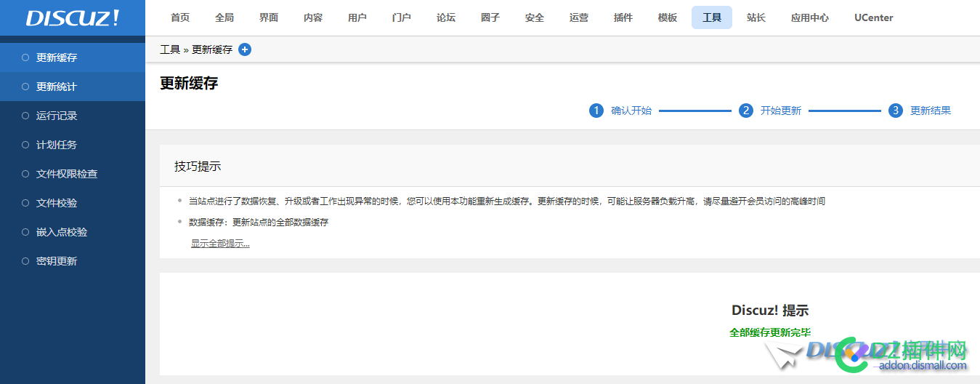
Task: Select 文件校验 in the sidebar
Action: pyautogui.click(x=57, y=203)
